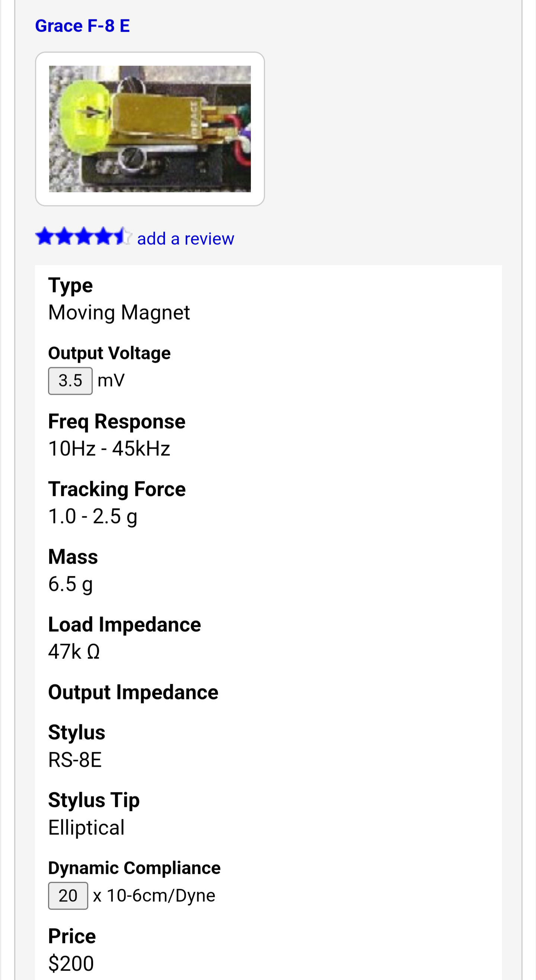Screen dimensions: 536x980
Task: Click the Output Impedance heading
Action: tap(133, 692)
